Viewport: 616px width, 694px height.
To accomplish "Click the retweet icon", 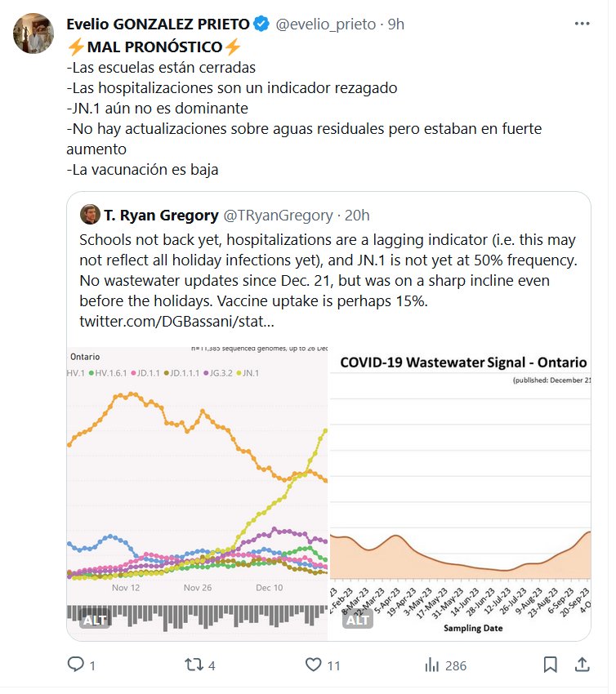I will [x=194, y=665].
